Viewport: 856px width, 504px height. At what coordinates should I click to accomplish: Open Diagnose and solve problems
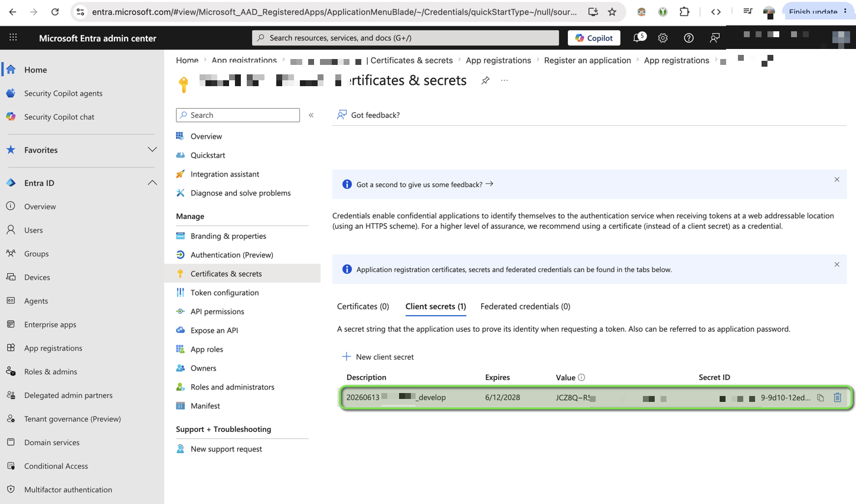click(240, 193)
